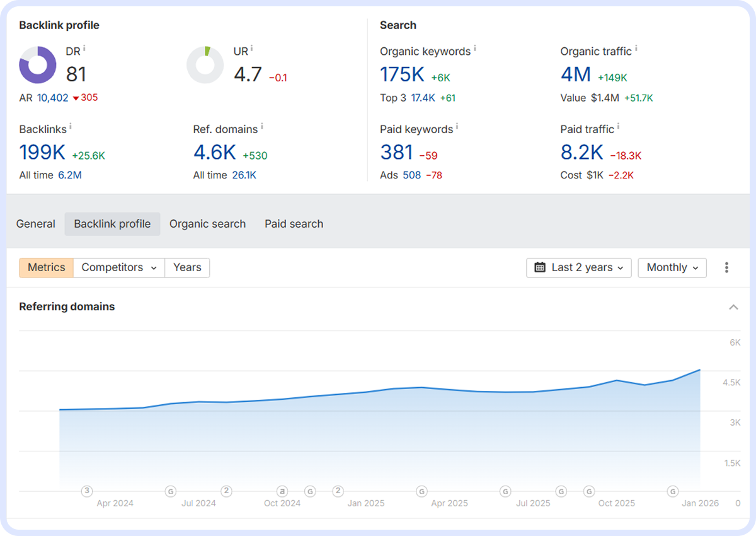Open the three-dot more options menu

point(726,267)
